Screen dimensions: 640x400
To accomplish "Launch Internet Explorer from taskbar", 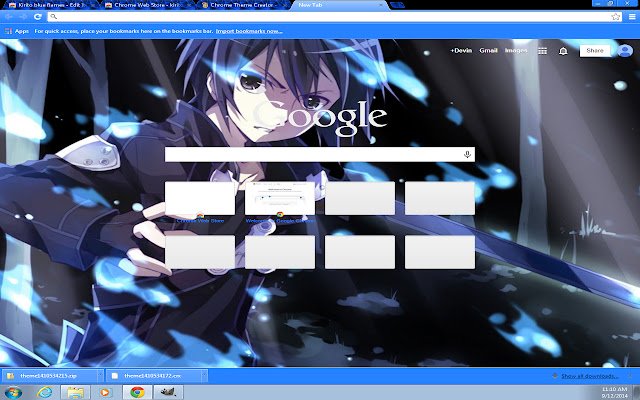I will 44,392.
